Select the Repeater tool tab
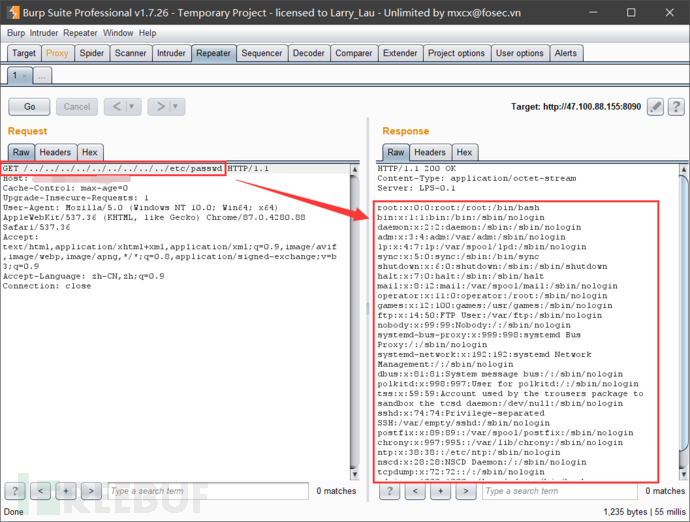The height and width of the screenshot is (522, 690). point(213,53)
